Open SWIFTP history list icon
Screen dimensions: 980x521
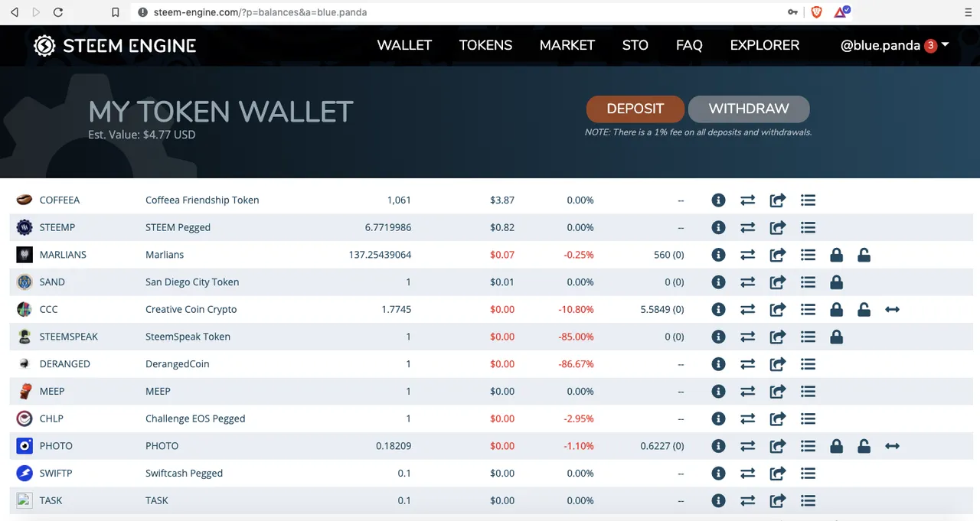pyautogui.click(x=808, y=474)
